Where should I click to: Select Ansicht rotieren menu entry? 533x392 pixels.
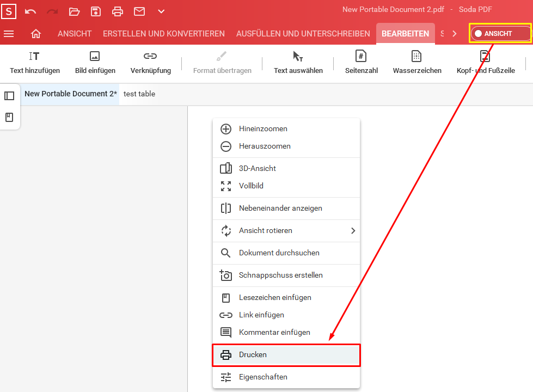[x=286, y=230]
